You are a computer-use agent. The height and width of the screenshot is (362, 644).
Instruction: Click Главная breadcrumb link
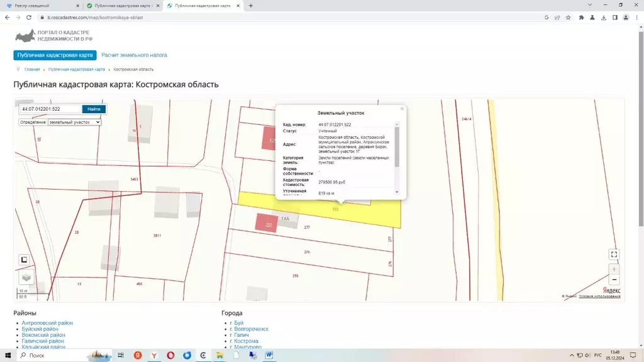click(x=32, y=69)
